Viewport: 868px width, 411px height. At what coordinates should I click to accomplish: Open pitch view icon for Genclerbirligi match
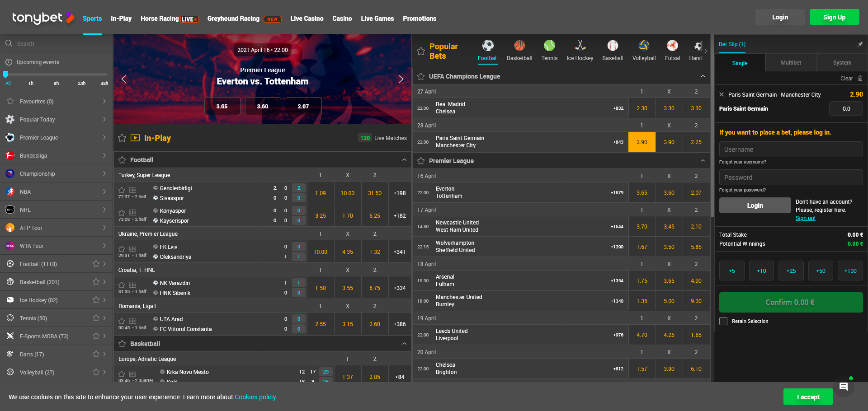coord(132,190)
